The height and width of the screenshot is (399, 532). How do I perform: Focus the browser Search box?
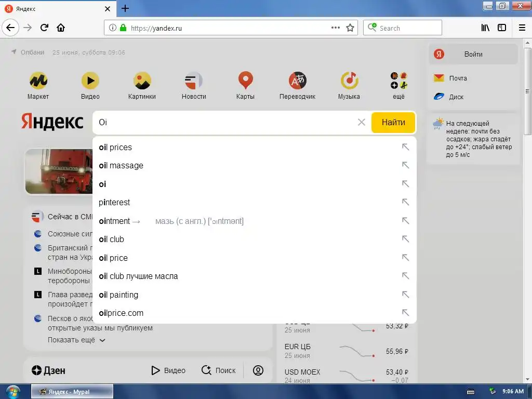403,28
